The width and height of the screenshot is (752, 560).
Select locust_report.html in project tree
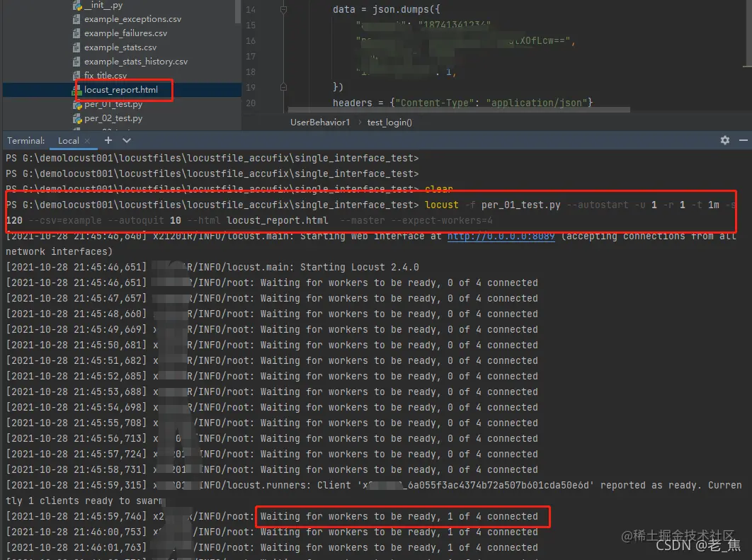point(121,90)
